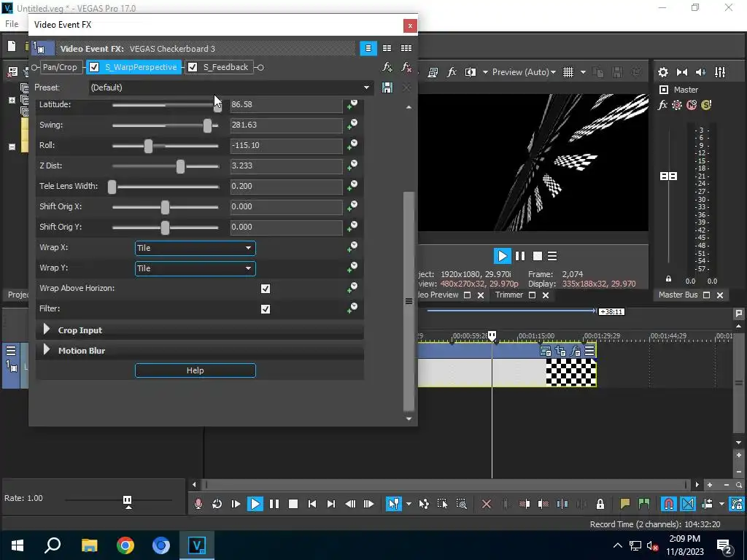Toggle Master mute icon
This screenshot has width=747, height=560.
point(692,105)
